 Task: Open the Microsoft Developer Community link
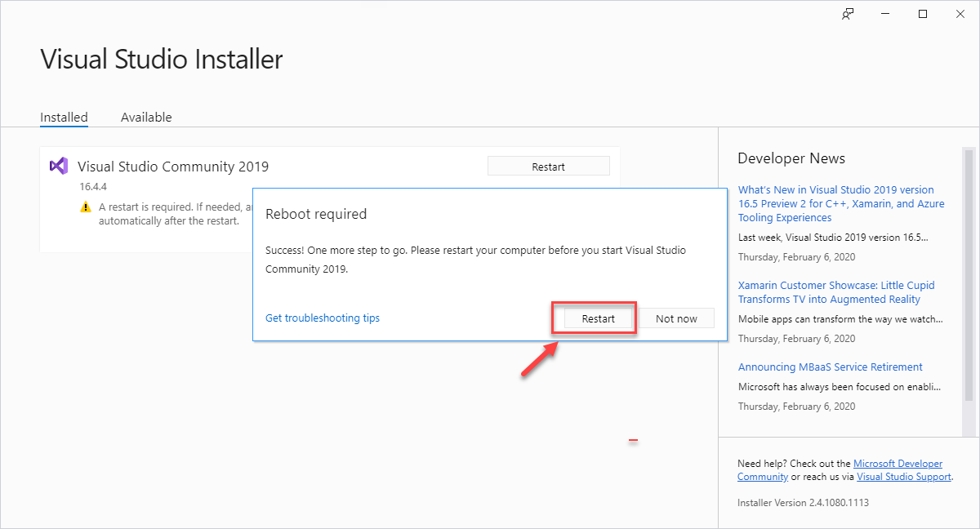(x=840, y=470)
